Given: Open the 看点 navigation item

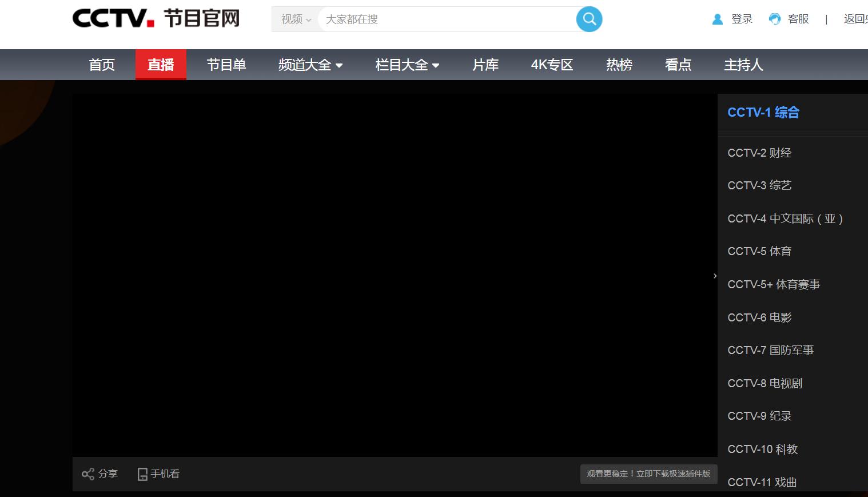Looking at the screenshot, I should [678, 65].
